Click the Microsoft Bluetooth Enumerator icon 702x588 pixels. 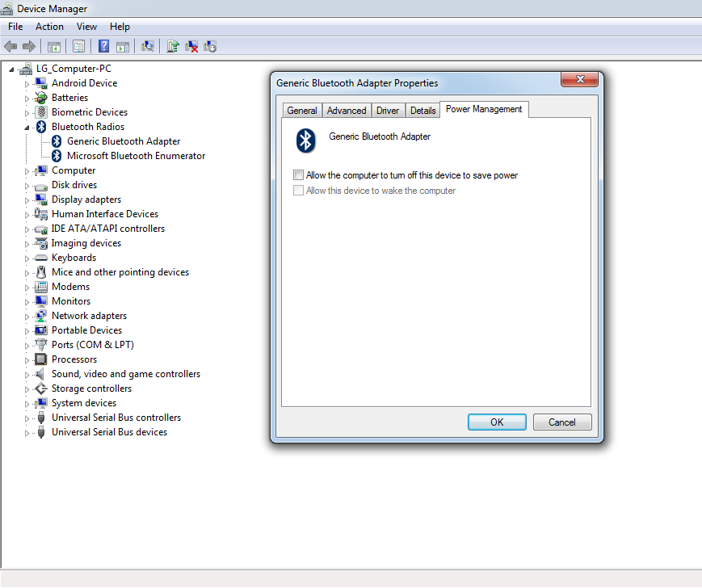tap(57, 156)
